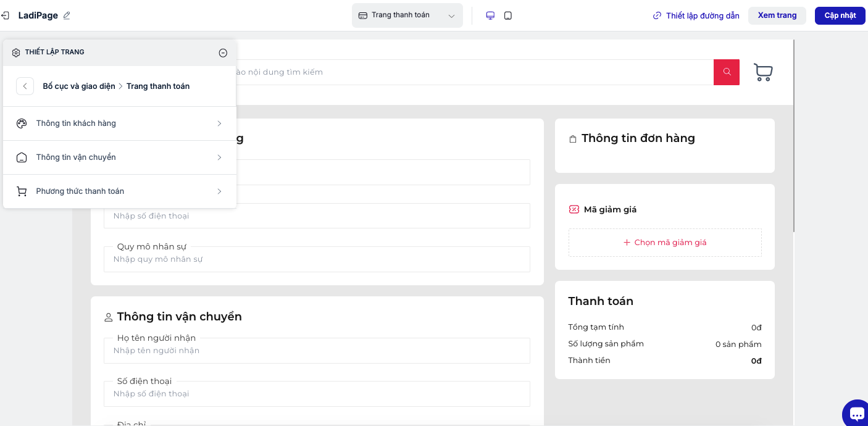868x426 pixels.
Task: Open the shopping cart icon
Action: (x=763, y=72)
